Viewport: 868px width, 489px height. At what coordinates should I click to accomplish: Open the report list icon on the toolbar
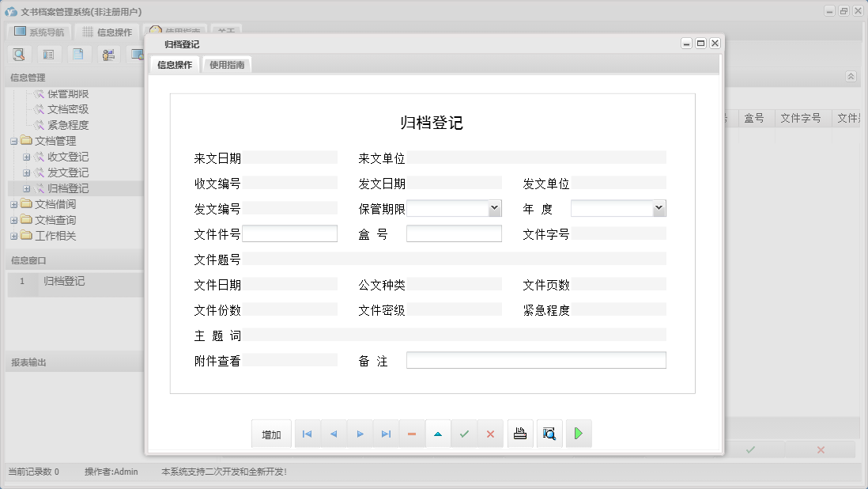tap(49, 54)
